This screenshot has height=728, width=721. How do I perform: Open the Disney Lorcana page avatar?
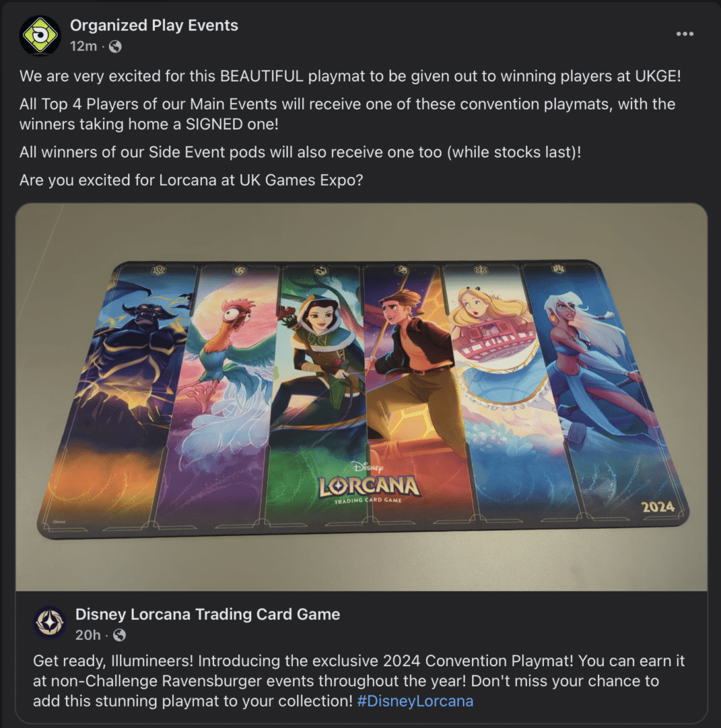click(50, 623)
